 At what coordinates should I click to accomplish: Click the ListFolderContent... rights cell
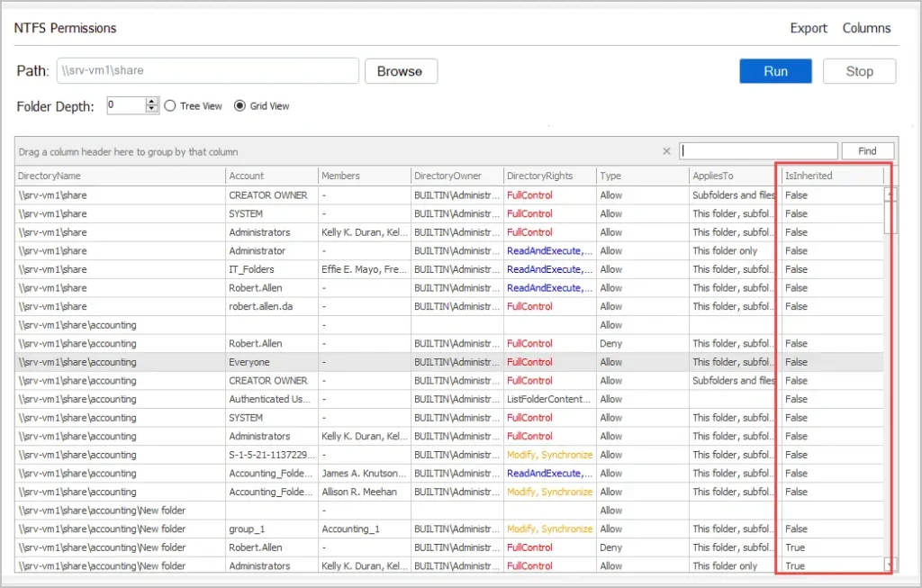[x=550, y=399]
